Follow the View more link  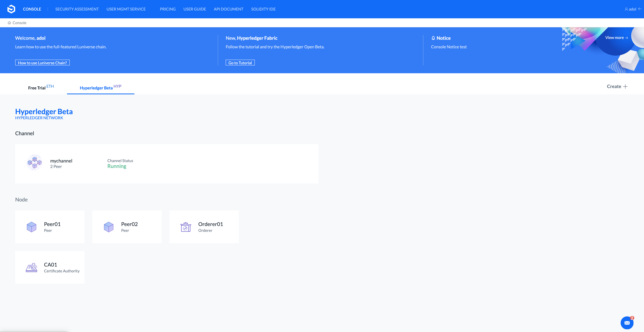[x=617, y=38]
